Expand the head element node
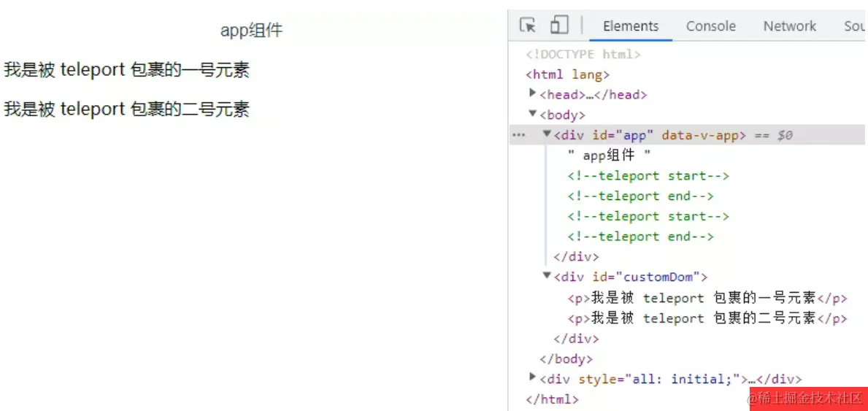Viewport: 868px width, 411px height. click(532, 93)
